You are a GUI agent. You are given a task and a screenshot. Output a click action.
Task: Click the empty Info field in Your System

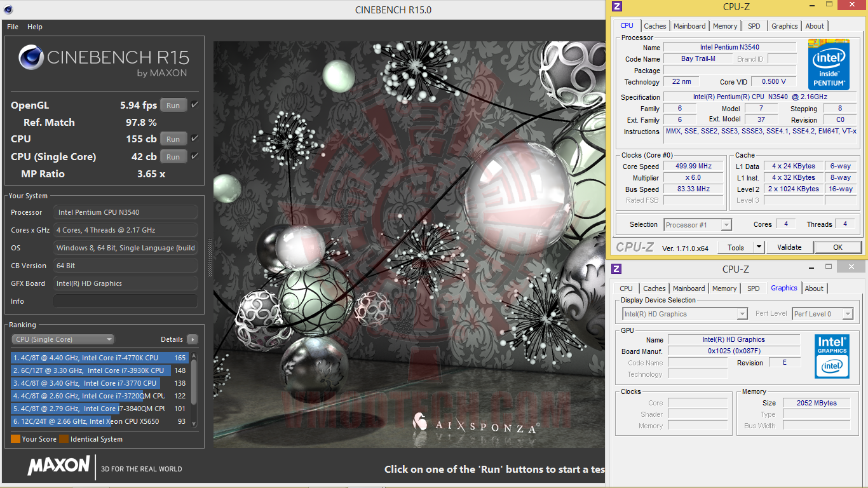[x=125, y=301]
